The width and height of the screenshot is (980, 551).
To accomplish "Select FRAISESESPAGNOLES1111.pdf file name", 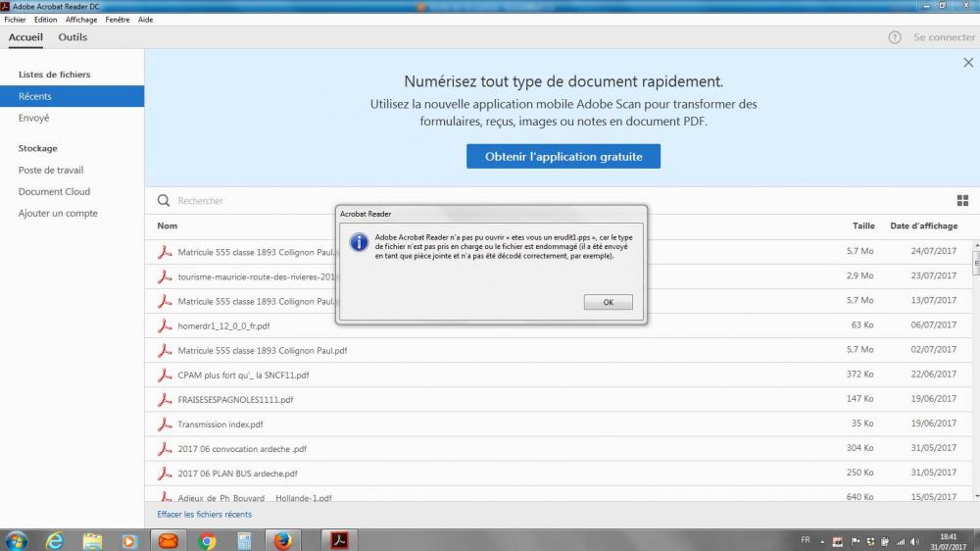I will pos(235,400).
